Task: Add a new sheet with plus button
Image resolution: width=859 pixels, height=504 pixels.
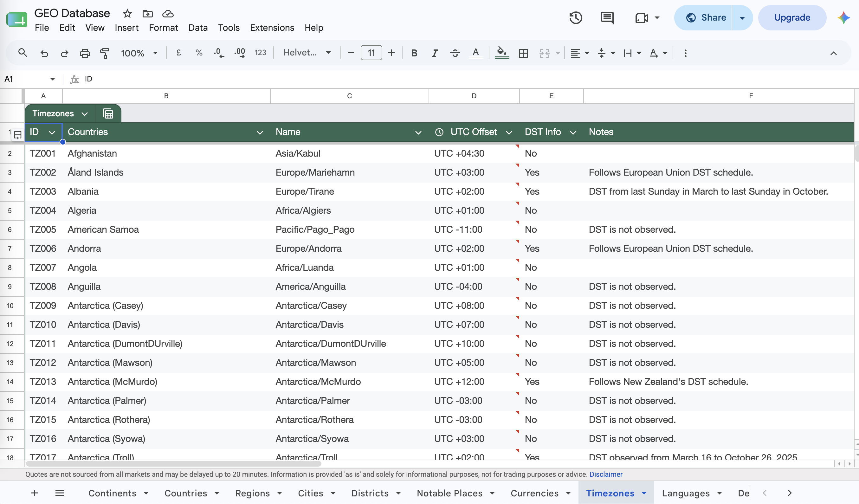Action: [35, 493]
